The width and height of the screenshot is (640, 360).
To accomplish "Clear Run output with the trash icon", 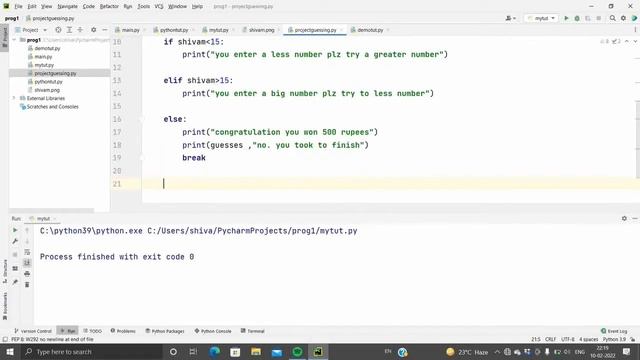I will point(27,284).
